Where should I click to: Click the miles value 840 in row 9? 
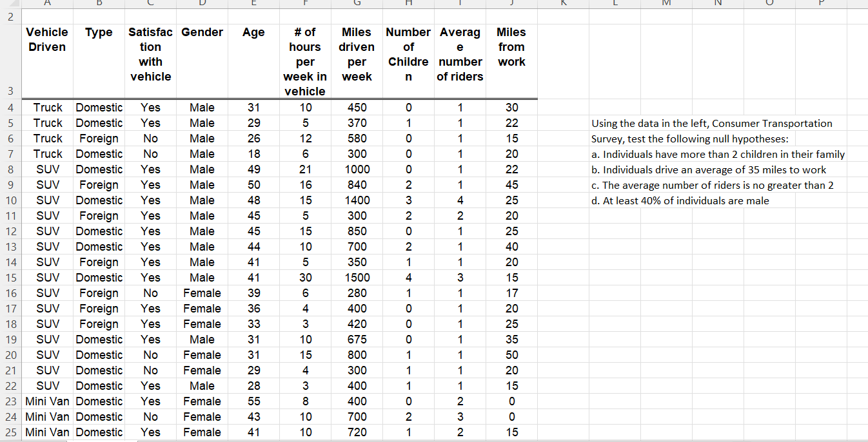(357, 185)
